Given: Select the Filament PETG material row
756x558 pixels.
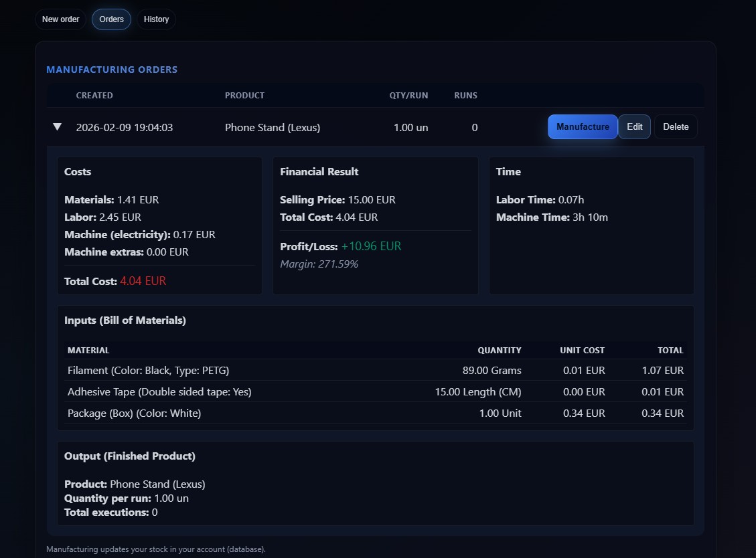Looking at the screenshot, I should click(153, 371).
